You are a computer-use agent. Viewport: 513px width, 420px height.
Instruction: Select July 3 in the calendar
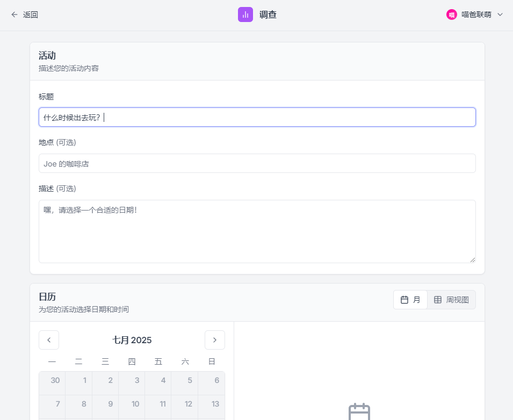(x=132, y=383)
